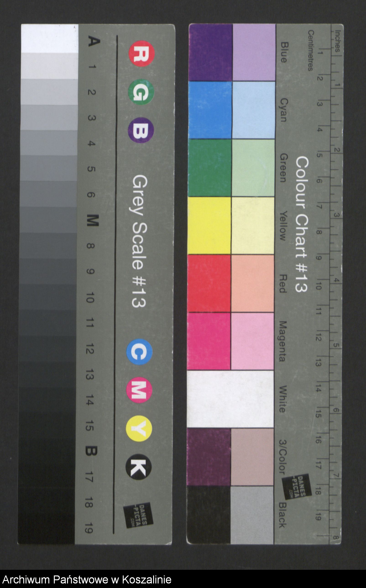Click the bold M grey scale marker
The height and width of the screenshot is (588, 366).
point(93,220)
